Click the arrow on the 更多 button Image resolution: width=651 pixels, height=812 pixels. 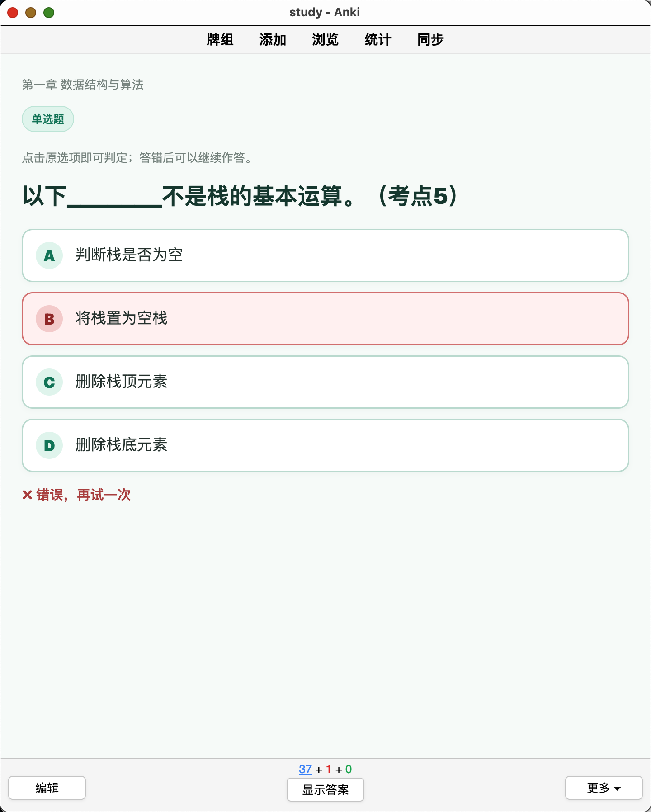[618, 788]
